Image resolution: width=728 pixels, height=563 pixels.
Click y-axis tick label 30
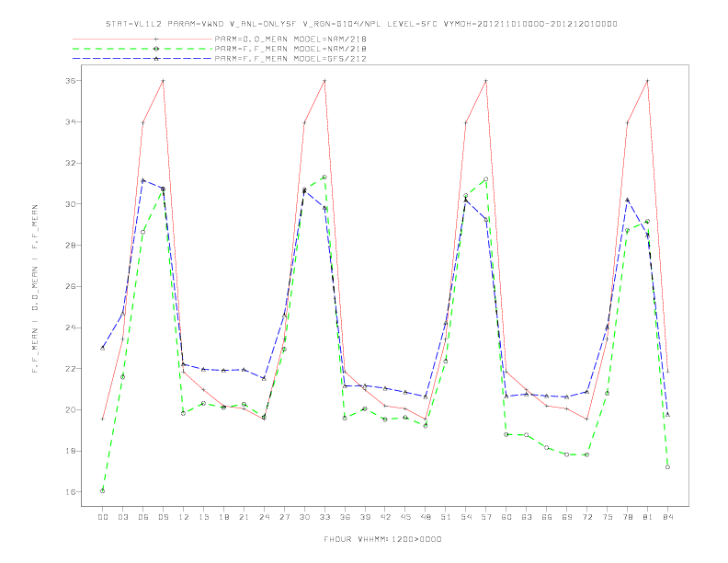(x=70, y=204)
